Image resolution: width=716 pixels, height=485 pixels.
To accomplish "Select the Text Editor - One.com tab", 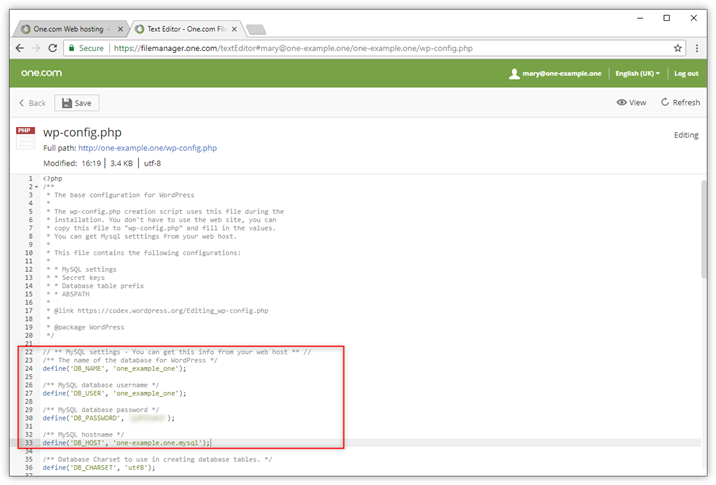I will (x=187, y=29).
